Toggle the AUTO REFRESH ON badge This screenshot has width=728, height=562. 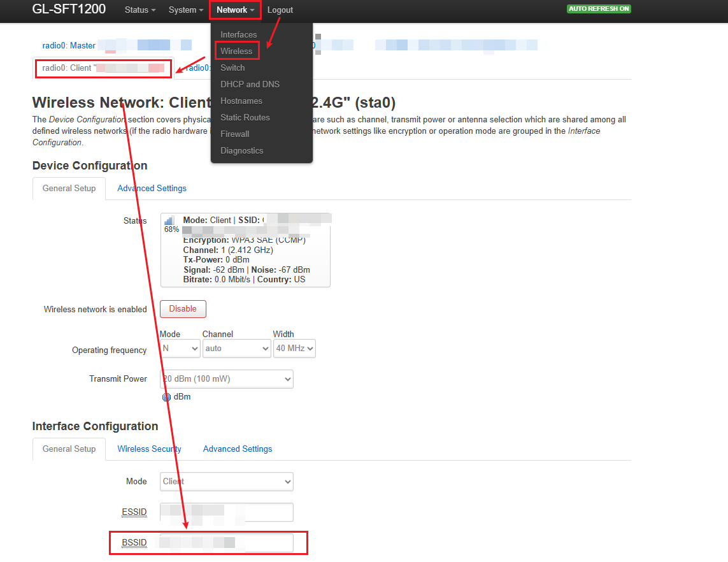(599, 9)
